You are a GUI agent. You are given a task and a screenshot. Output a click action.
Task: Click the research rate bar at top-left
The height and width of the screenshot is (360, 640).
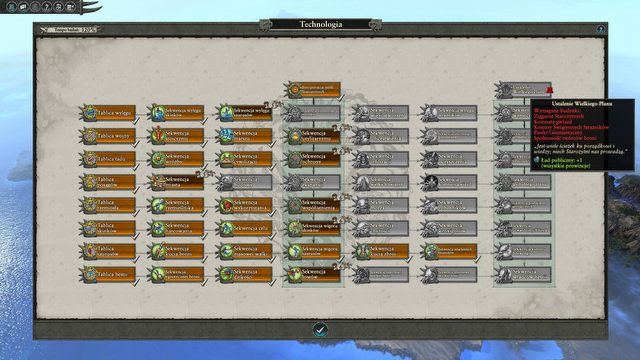tap(70, 29)
